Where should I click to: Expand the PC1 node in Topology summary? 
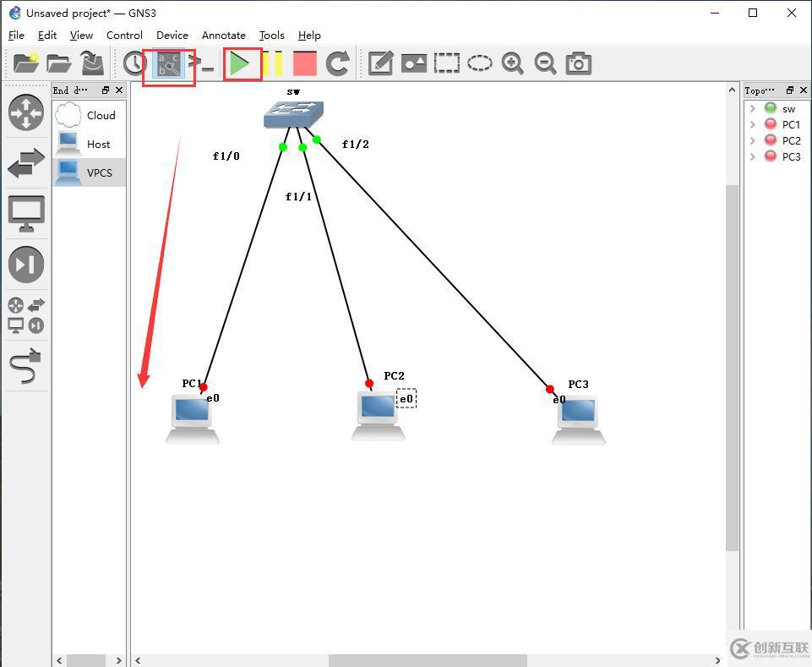753,124
